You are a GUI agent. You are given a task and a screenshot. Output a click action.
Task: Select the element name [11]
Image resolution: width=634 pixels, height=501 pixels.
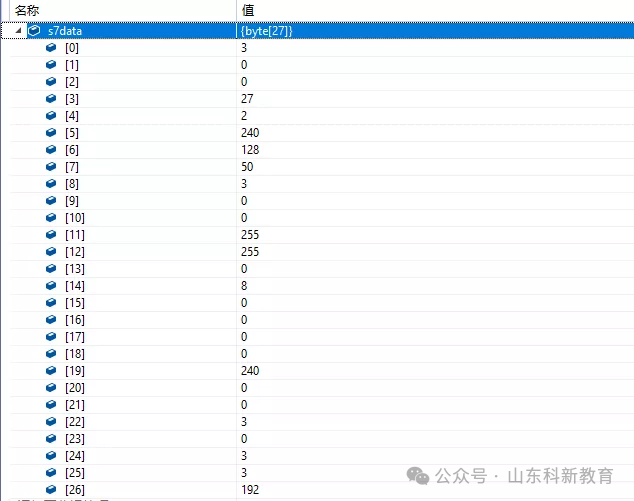pos(75,235)
